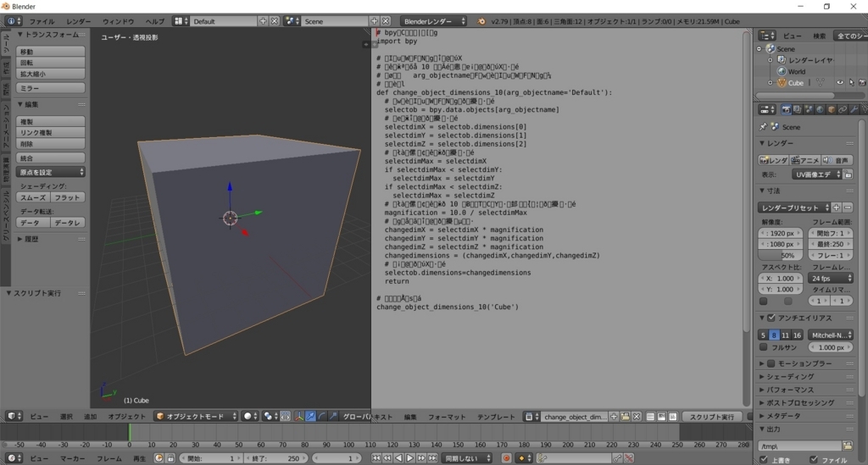The height and width of the screenshot is (465, 868).
Task: Click the pivot point icon in viewport header
Action: tap(269, 416)
